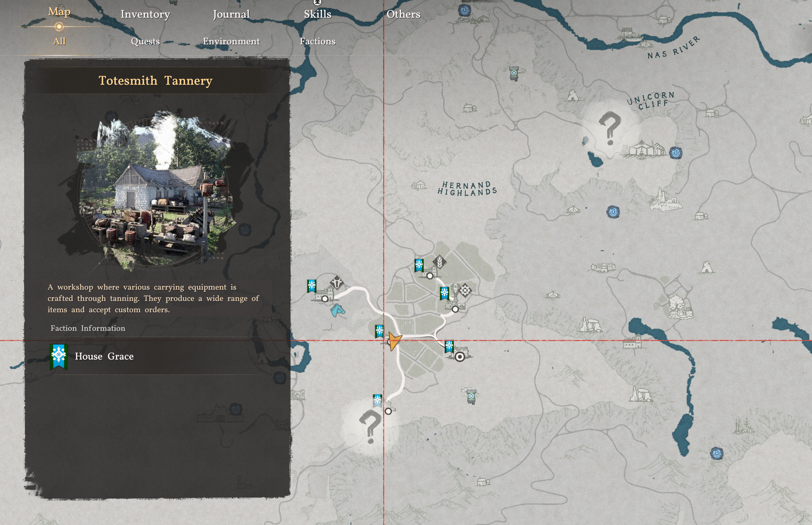Open the Skills tab

pyautogui.click(x=317, y=14)
